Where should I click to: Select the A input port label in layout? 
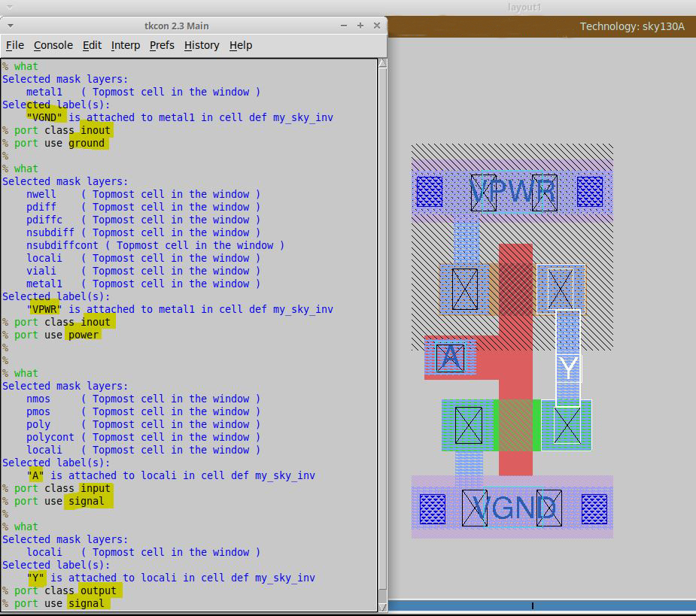click(x=450, y=359)
